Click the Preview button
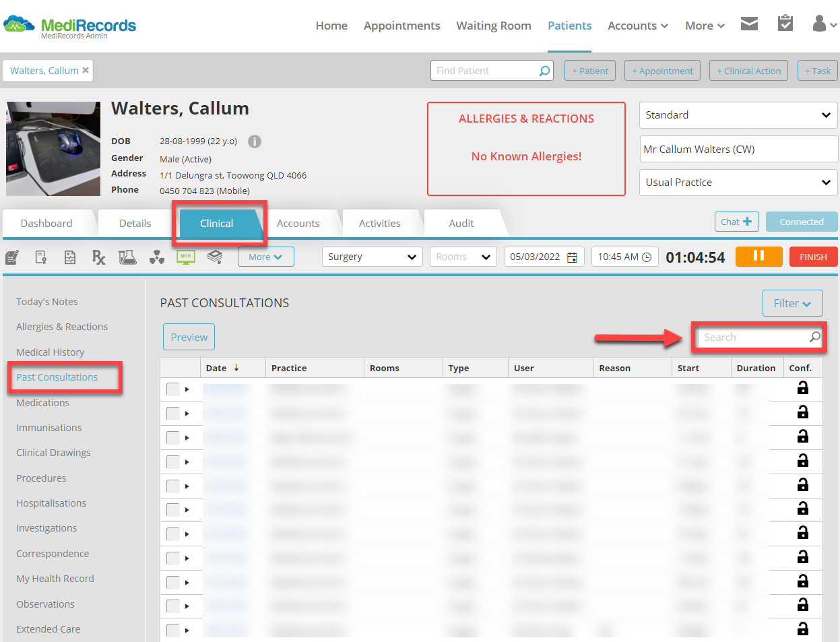Viewport: 840px width, 642px height. click(189, 337)
